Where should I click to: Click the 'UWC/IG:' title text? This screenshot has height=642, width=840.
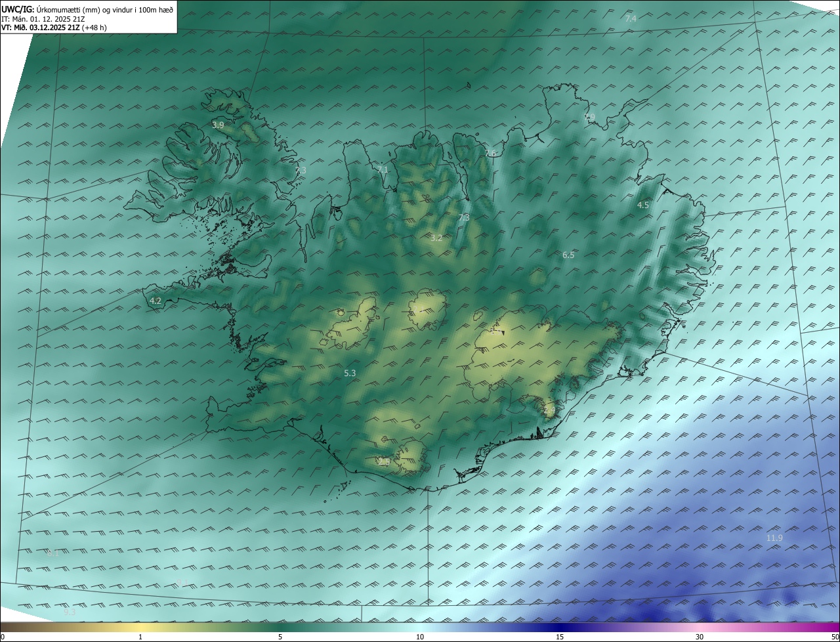[18, 9]
